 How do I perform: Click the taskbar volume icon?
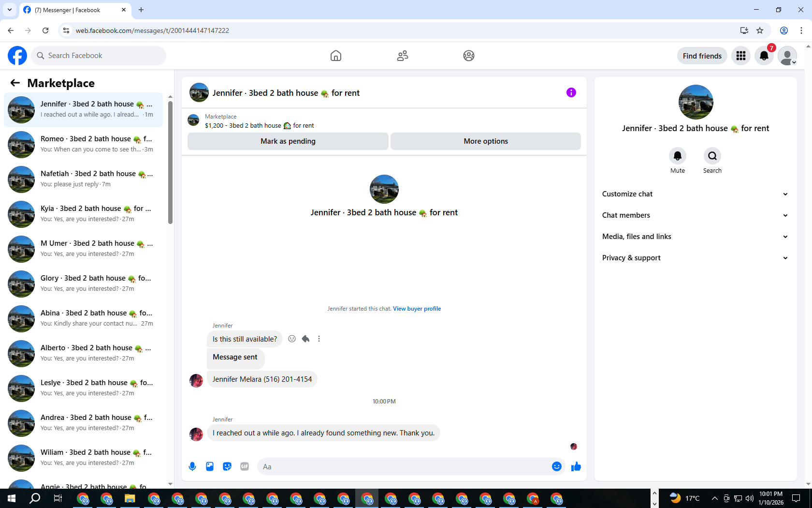pos(750,498)
